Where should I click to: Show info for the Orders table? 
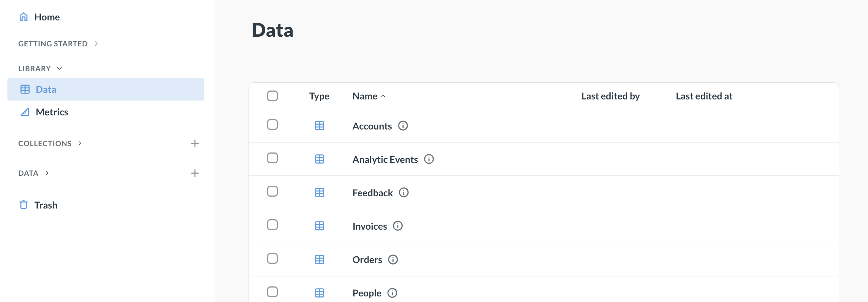393,260
